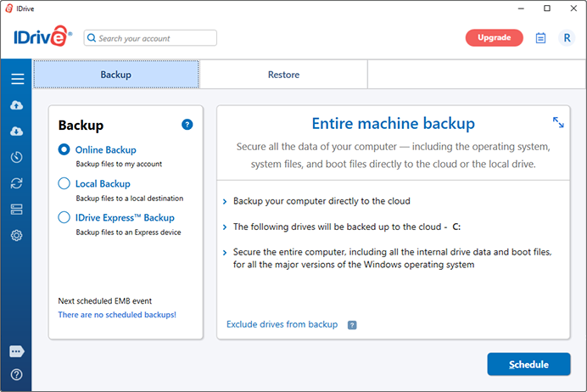Select the Online Backup radio button
The width and height of the screenshot is (587, 392).
(x=64, y=149)
